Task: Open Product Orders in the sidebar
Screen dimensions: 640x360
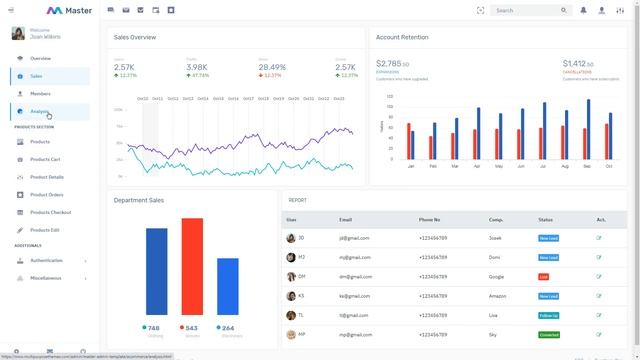Action: click(50, 195)
